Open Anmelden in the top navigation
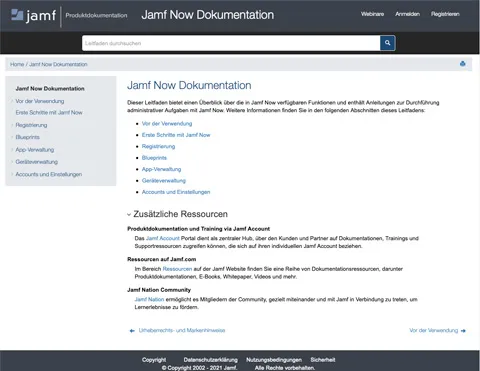This screenshot has width=480, height=371. click(407, 14)
